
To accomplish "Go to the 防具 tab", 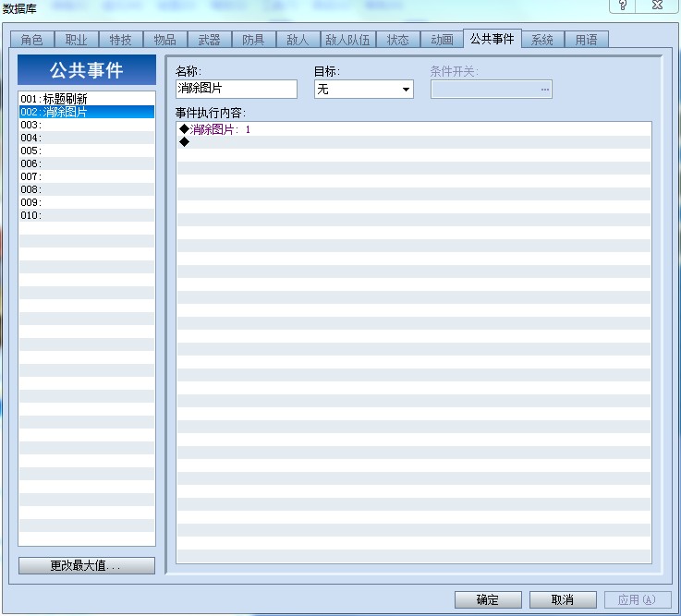I will pos(253,40).
